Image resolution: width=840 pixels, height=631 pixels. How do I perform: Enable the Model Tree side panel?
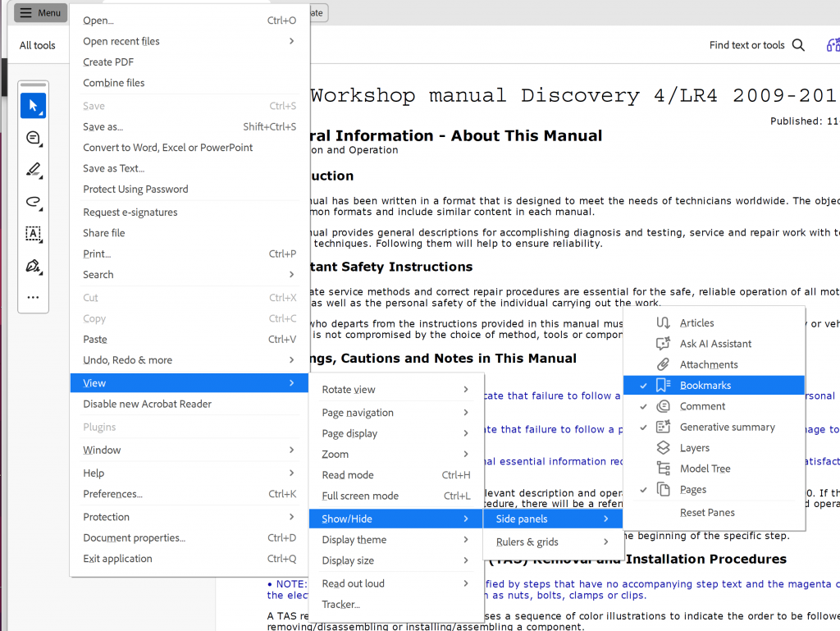click(x=714, y=469)
